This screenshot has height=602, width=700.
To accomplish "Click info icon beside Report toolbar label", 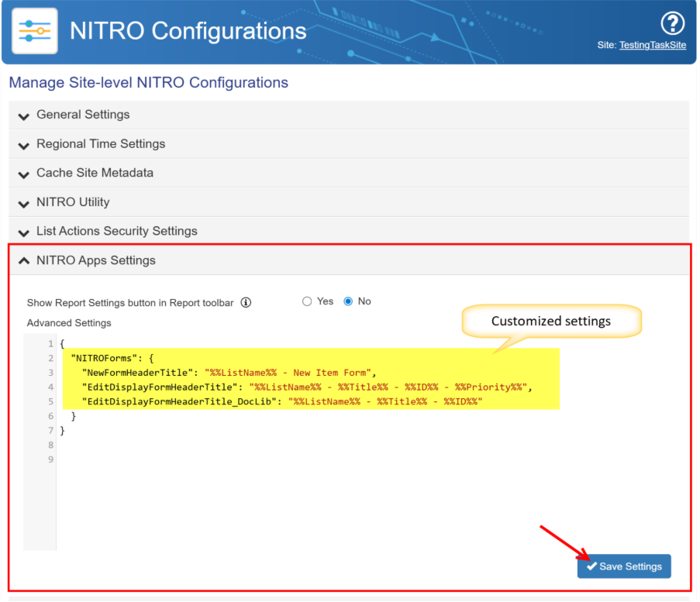I will (x=246, y=302).
